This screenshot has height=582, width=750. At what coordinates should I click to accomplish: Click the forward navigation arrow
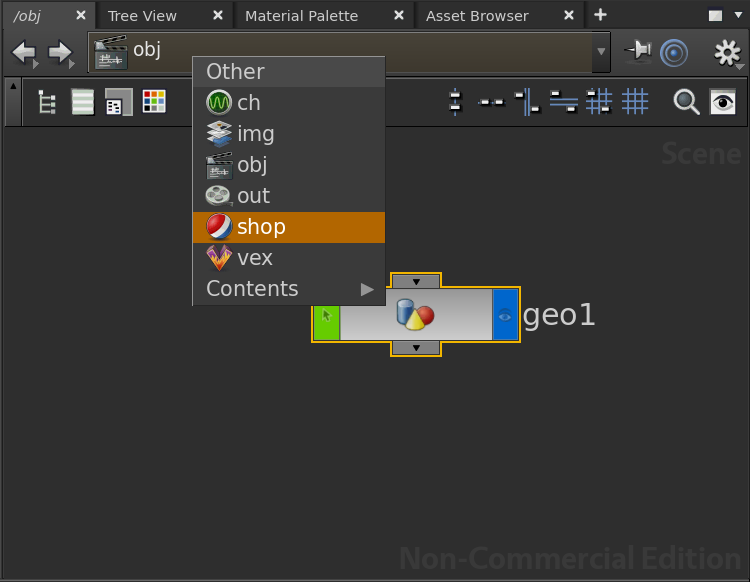(x=60, y=53)
